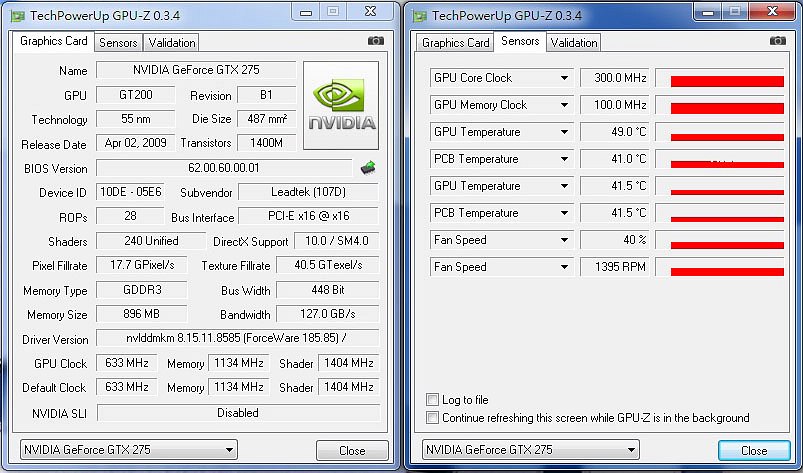
Task: Enable the Log to file checkbox
Action: [x=433, y=399]
